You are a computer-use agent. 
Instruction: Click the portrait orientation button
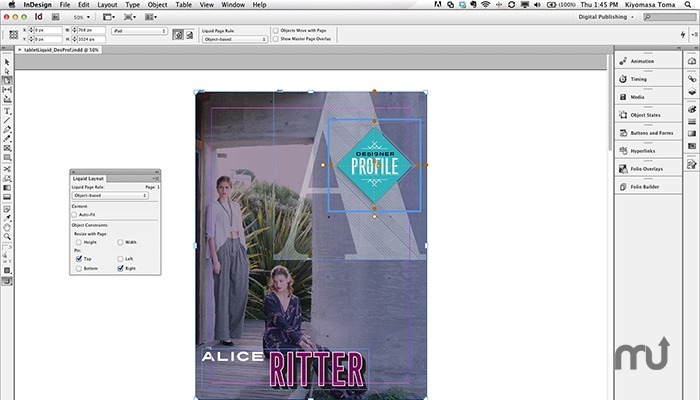tap(178, 35)
